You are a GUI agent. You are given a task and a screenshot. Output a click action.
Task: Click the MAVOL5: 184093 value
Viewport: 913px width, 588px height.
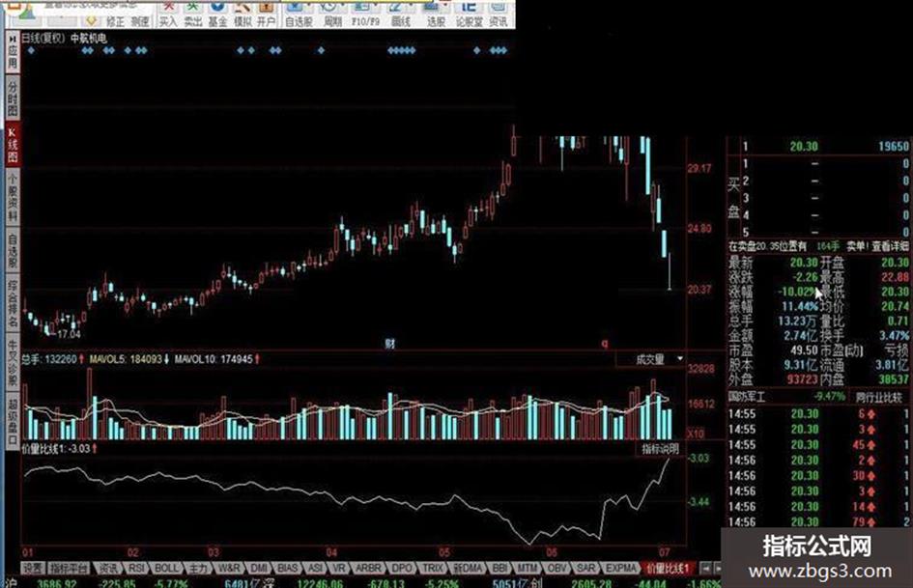[x=128, y=359]
